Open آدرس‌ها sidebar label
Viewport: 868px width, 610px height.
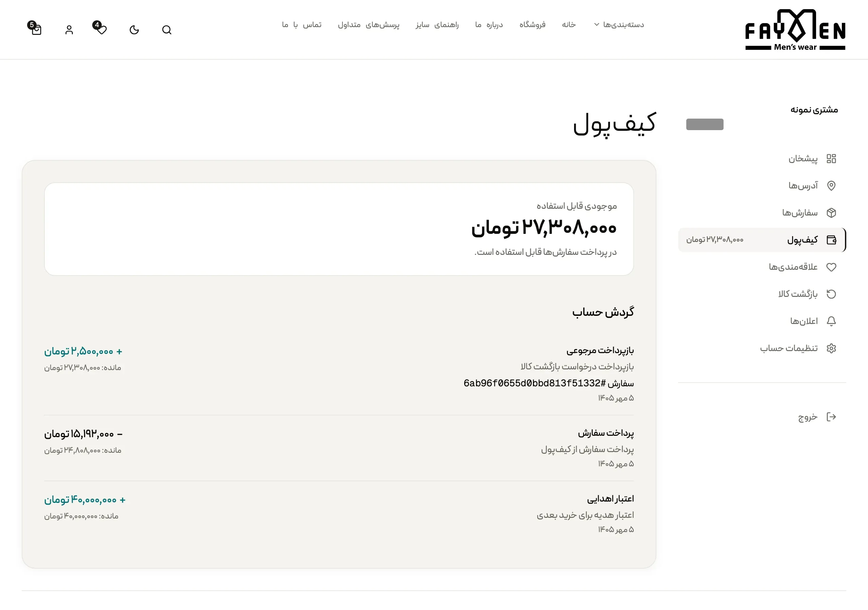coord(803,186)
